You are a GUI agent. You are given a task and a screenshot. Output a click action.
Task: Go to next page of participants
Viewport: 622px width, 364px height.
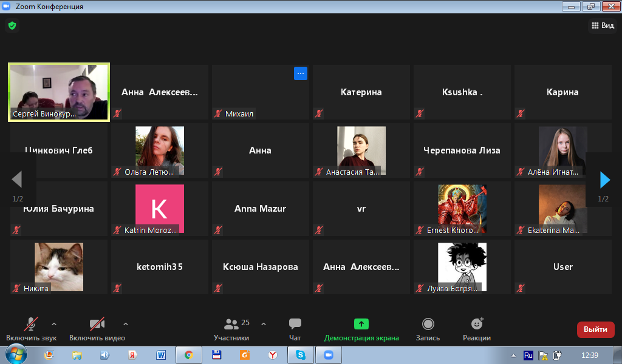point(604,180)
